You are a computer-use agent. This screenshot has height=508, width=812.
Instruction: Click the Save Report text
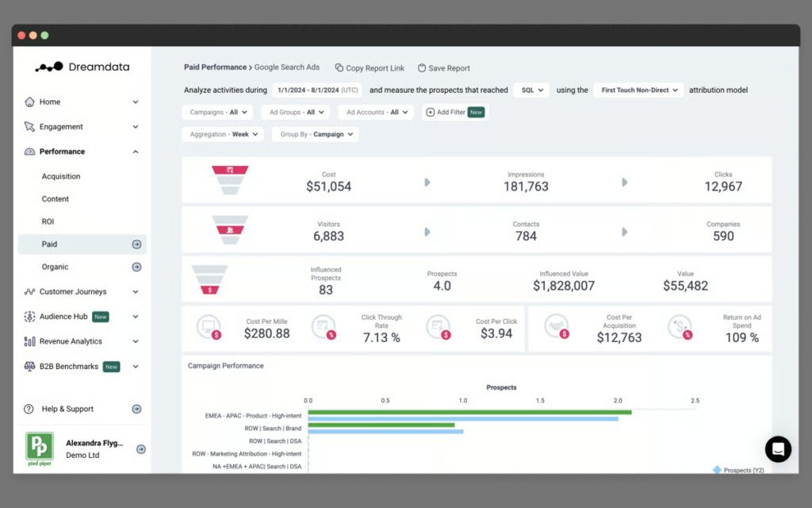449,68
